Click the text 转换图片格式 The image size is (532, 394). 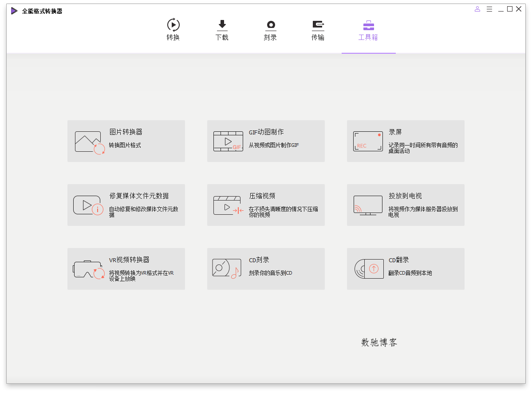click(125, 145)
